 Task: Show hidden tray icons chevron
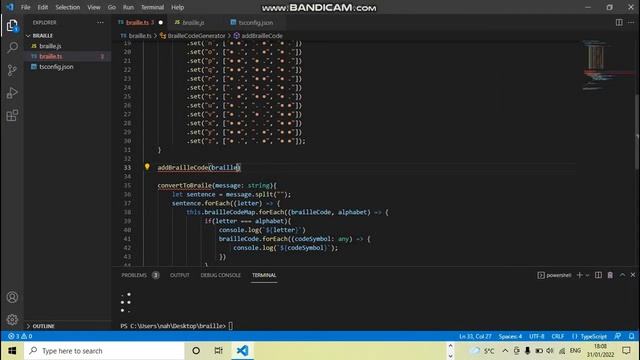(505, 351)
